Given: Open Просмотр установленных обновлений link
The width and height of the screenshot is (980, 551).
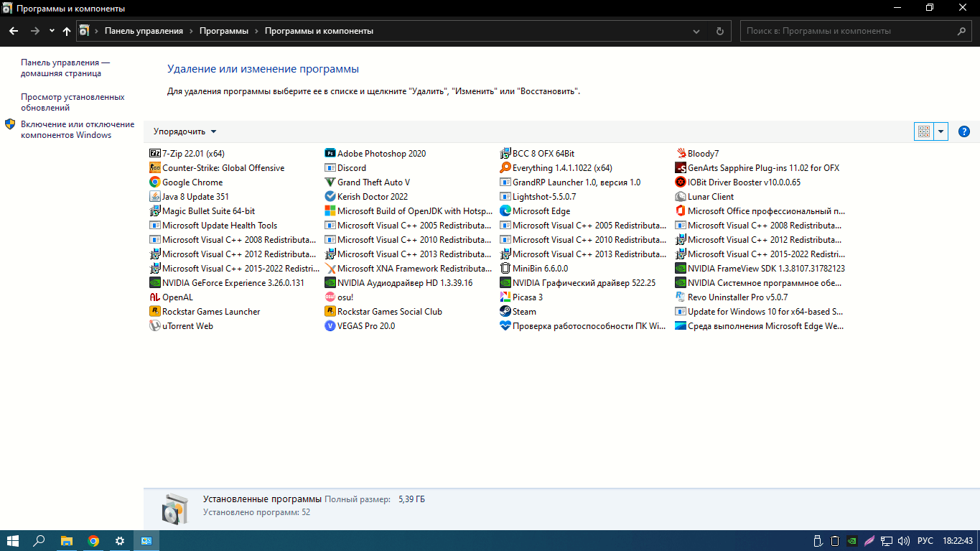Looking at the screenshot, I should coord(73,103).
